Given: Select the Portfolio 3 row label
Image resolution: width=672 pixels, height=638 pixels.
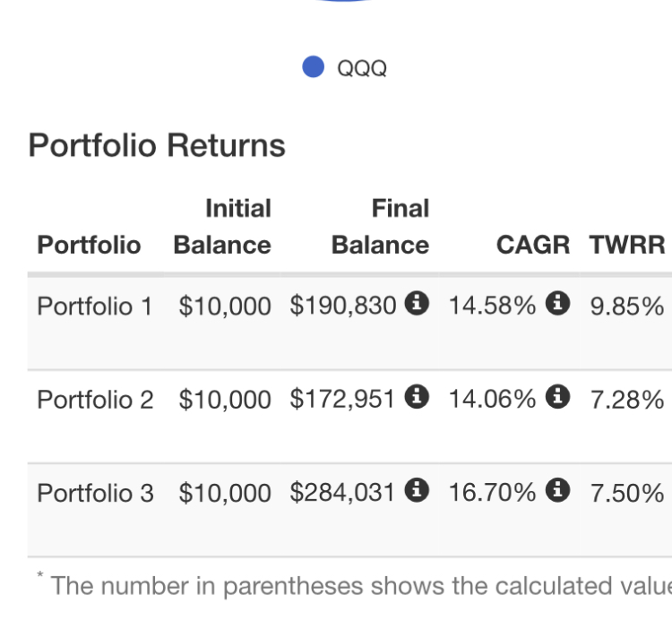Looking at the screenshot, I should (95, 492).
